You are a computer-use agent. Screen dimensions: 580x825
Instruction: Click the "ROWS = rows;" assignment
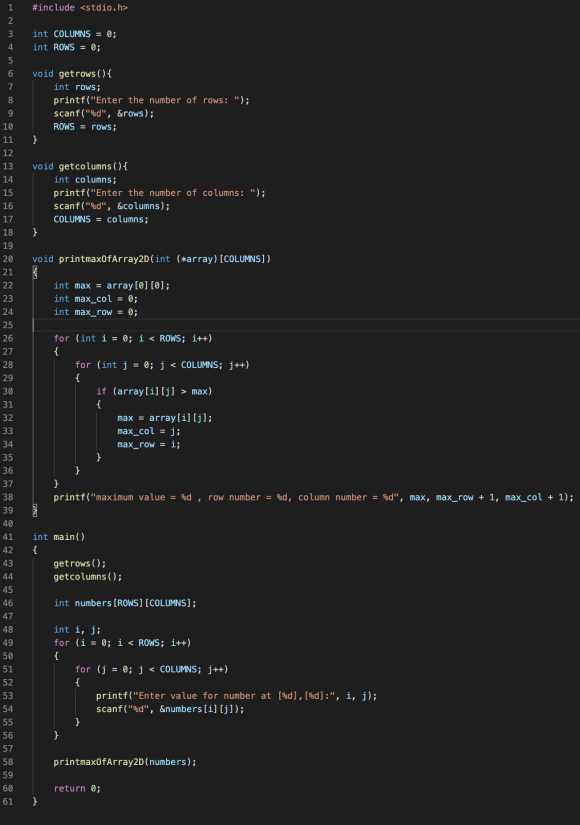tap(85, 126)
